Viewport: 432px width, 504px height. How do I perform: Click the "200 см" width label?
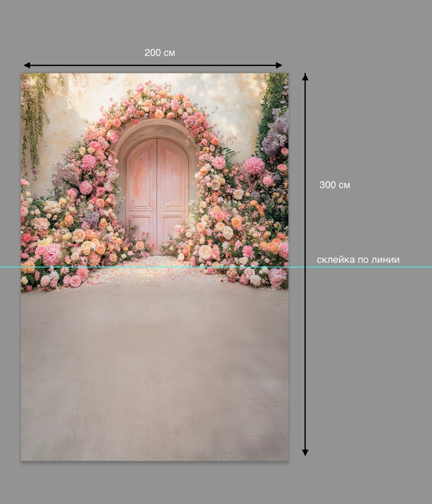tap(160, 53)
